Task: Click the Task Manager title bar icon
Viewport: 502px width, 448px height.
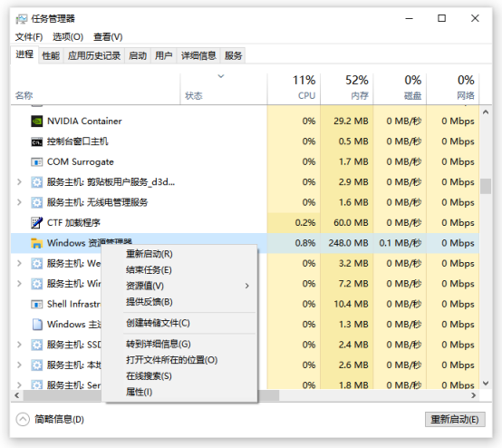Action: tap(22, 19)
